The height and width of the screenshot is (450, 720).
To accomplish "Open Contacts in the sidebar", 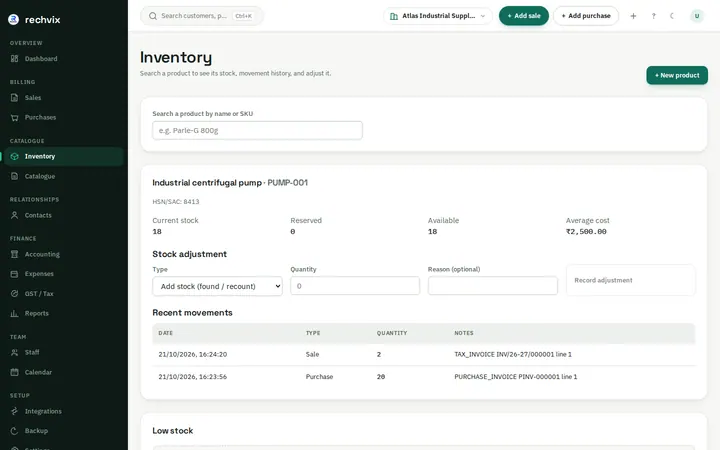I will point(62,215).
